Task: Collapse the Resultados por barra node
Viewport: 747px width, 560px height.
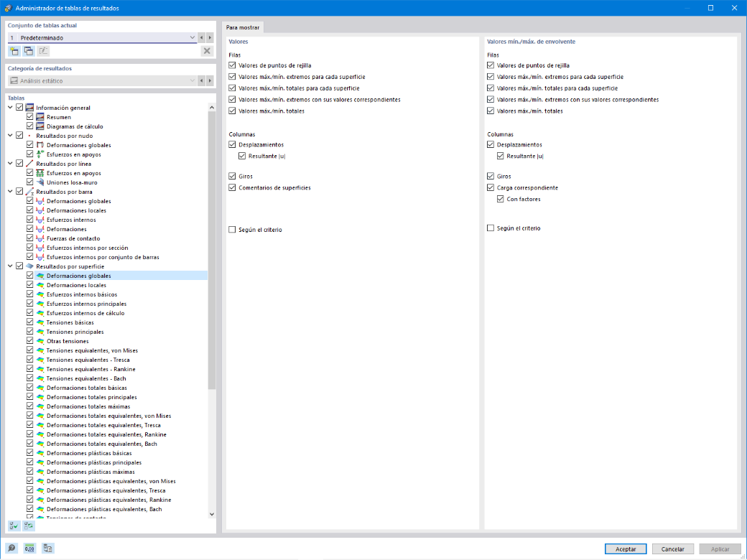Action: coord(11,192)
